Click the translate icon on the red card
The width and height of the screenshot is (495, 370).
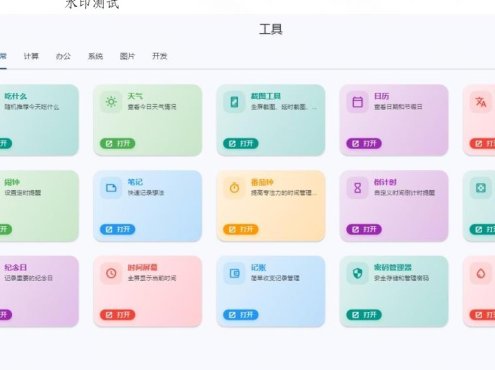click(x=481, y=102)
